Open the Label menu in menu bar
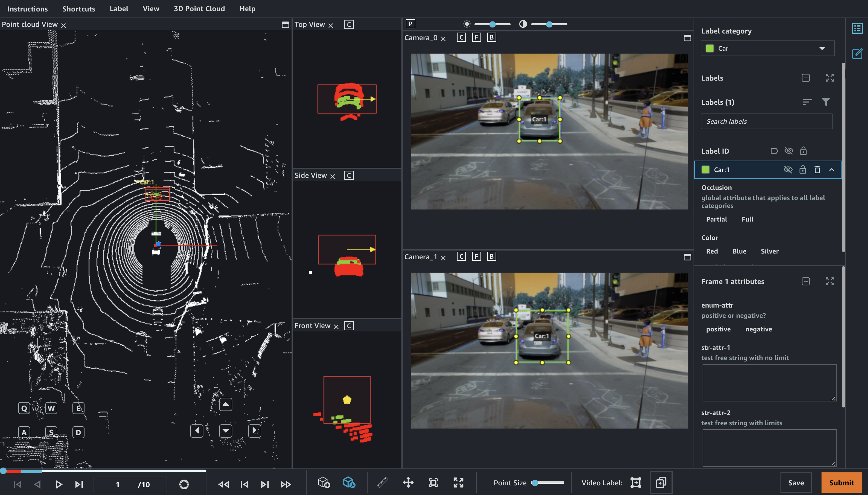 [x=119, y=9]
